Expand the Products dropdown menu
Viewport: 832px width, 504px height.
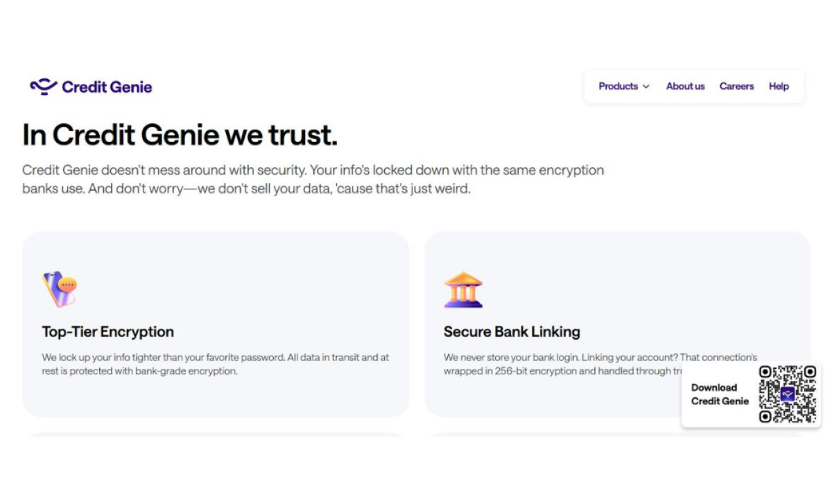tap(622, 86)
